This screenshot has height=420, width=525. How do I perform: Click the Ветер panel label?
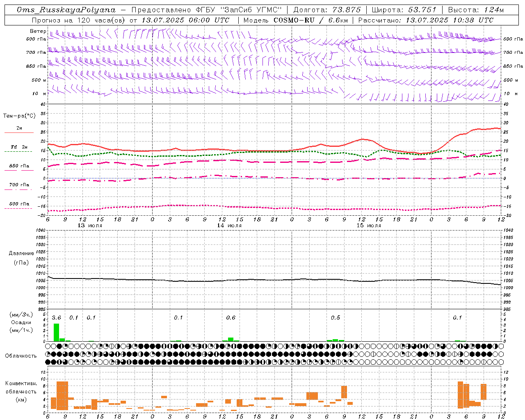pyautogui.click(x=38, y=31)
